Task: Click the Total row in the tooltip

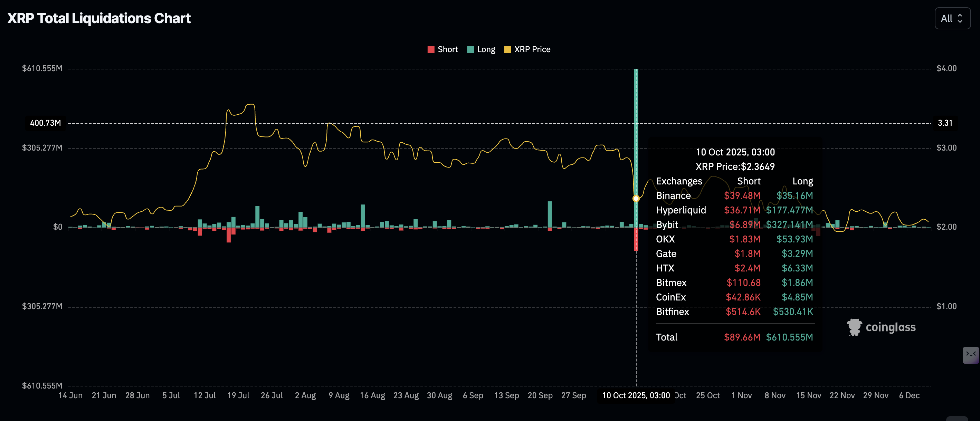Action: click(x=667, y=337)
